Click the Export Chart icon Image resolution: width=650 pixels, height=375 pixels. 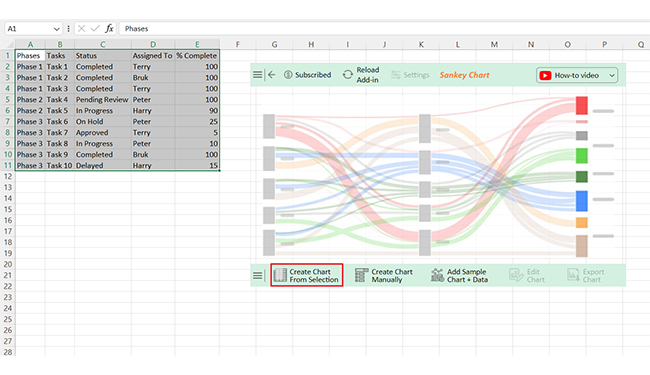click(x=573, y=275)
